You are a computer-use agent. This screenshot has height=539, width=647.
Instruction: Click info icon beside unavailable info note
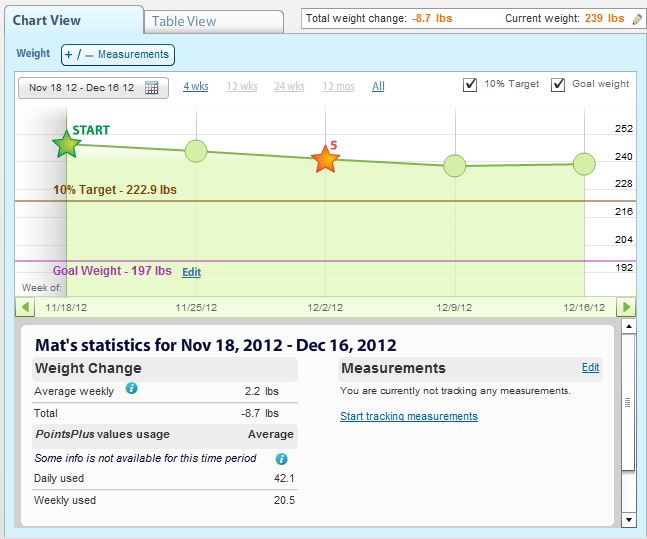point(281,459)
